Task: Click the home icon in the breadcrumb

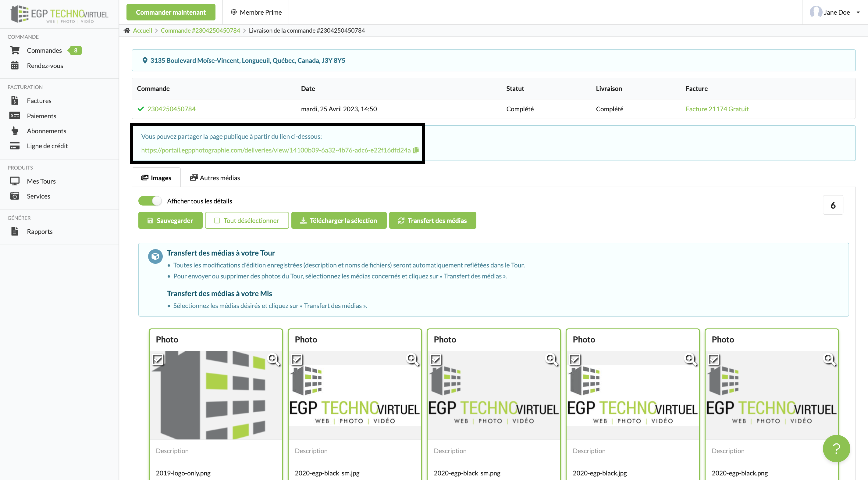Action: (127, 30)
